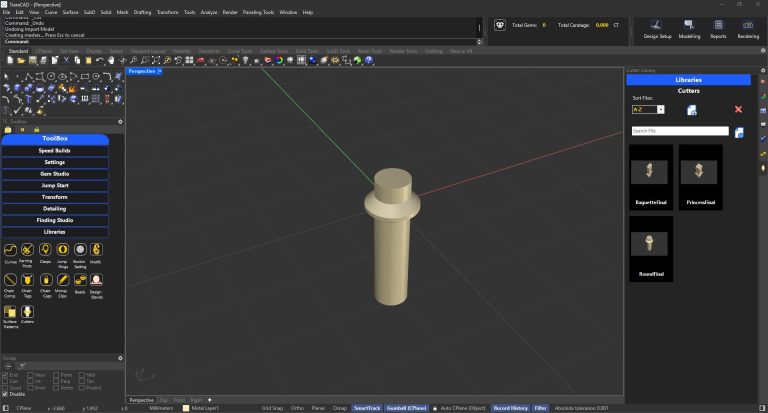This screenshot has width=768, height=413.
Task: Open the Money Clips tool
Action: [62, 281]
